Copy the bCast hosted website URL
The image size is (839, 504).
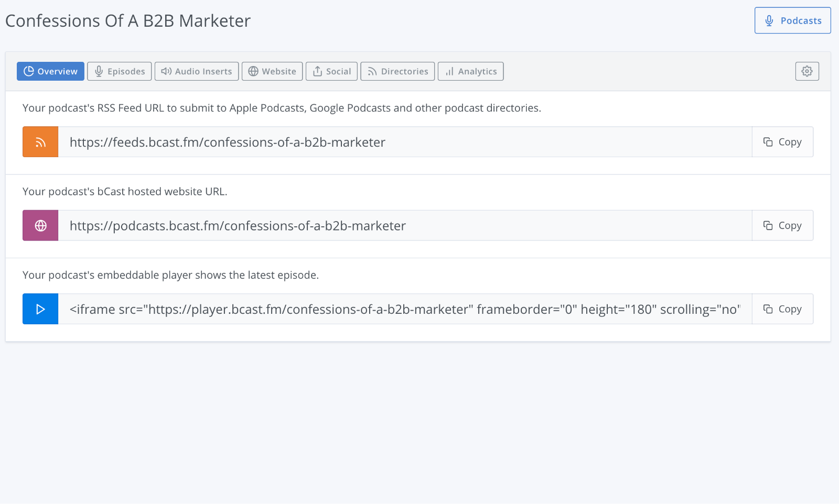point(782,226)
